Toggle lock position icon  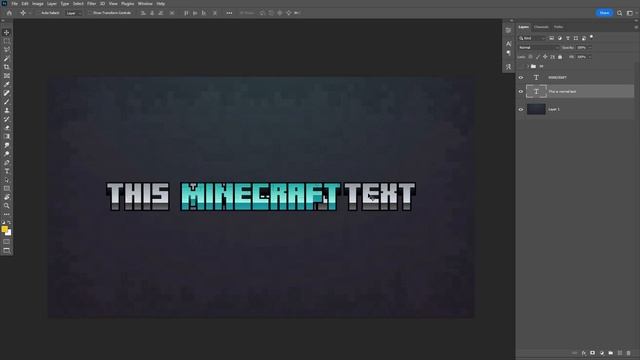click(x=545, y=57)
